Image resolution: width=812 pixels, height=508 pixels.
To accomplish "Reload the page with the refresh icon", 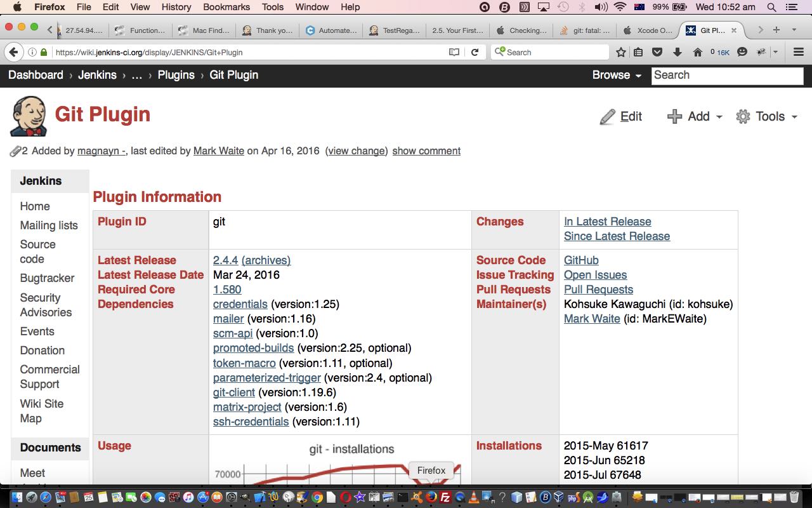I will coord(475,52).
